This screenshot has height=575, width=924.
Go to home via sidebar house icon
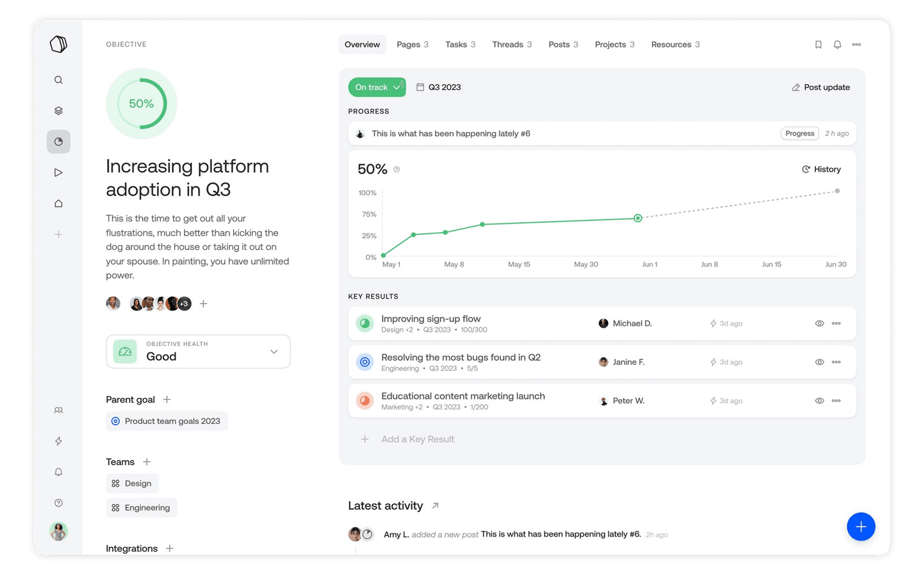click(x=59, y=203)
